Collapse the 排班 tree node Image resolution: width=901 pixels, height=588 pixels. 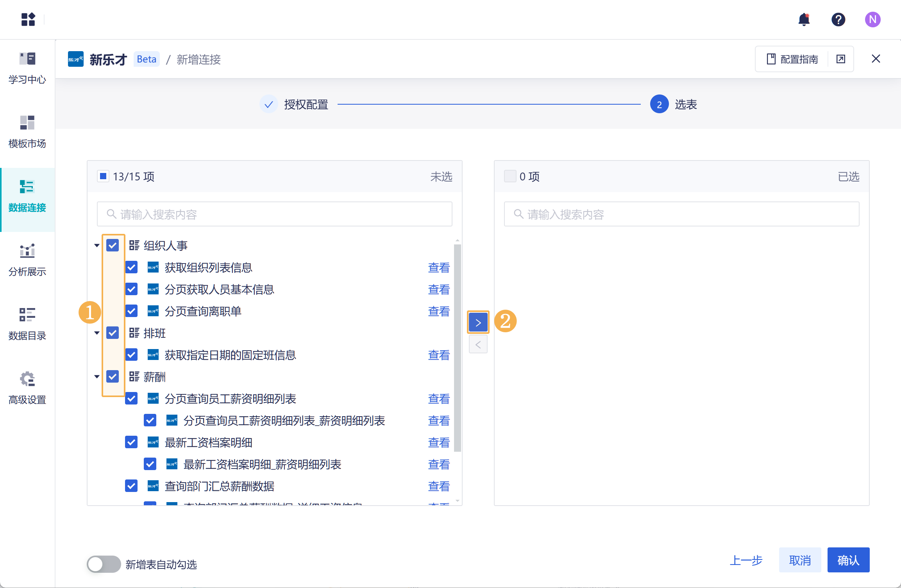97,333
